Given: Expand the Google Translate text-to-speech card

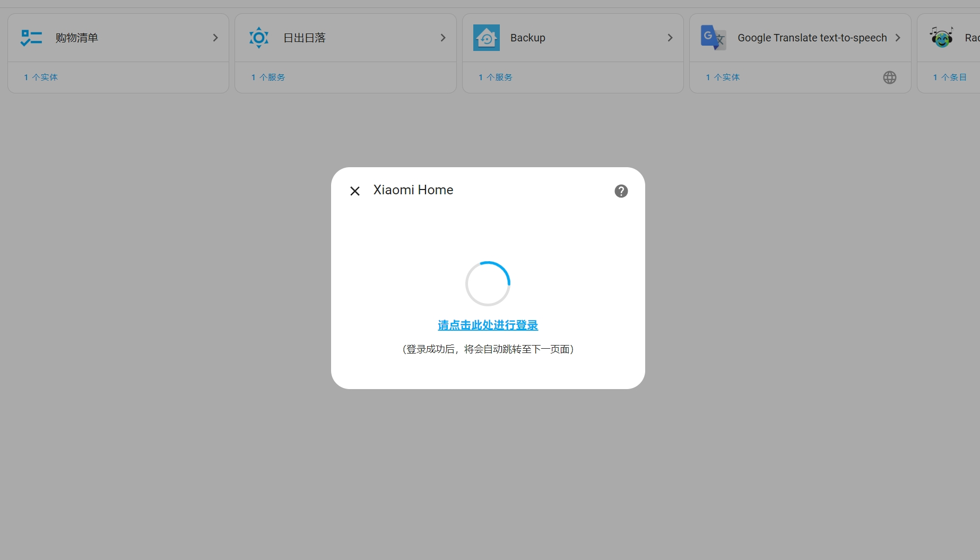Looking at the screenshot, I should click(x=898, y=37).
